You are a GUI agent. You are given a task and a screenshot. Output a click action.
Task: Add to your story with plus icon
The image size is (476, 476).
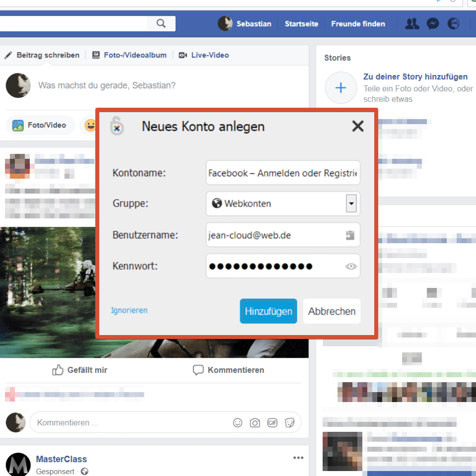tap(340, 88)
